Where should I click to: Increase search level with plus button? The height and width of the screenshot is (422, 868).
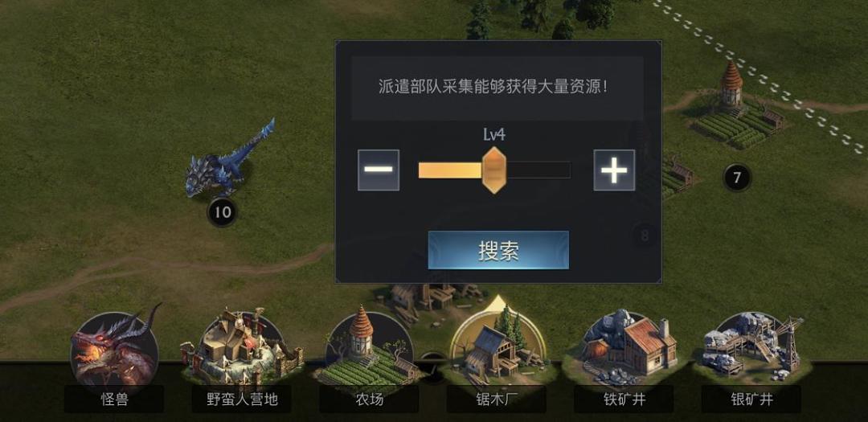point(615,170)
